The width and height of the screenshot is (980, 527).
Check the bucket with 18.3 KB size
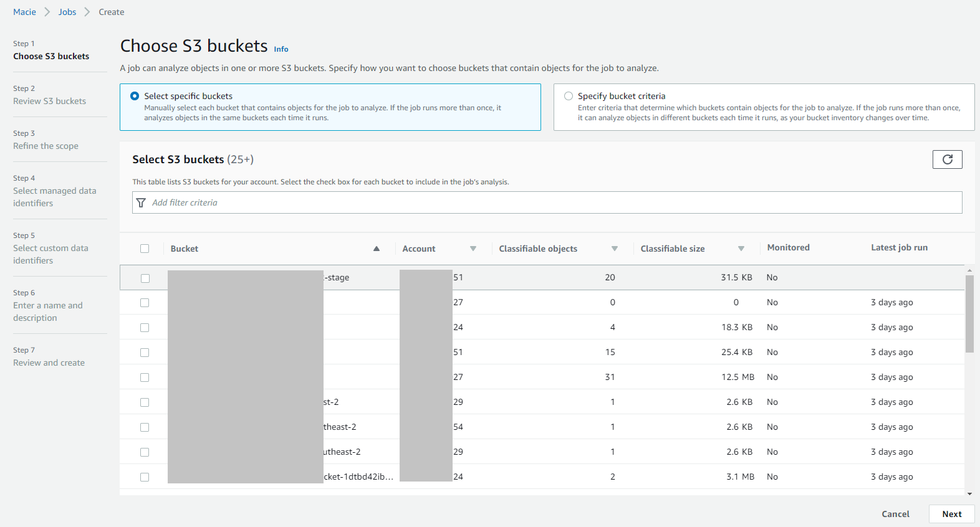coord(145,328)
